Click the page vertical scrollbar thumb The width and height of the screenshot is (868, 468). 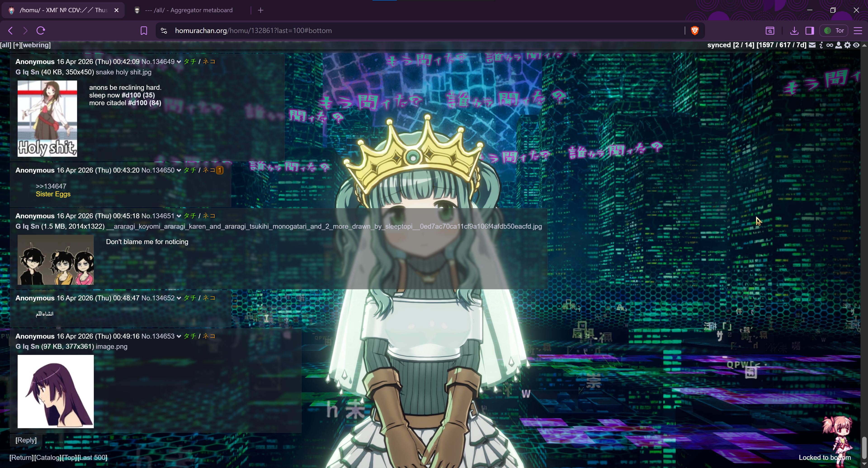(x=864, y=447)
